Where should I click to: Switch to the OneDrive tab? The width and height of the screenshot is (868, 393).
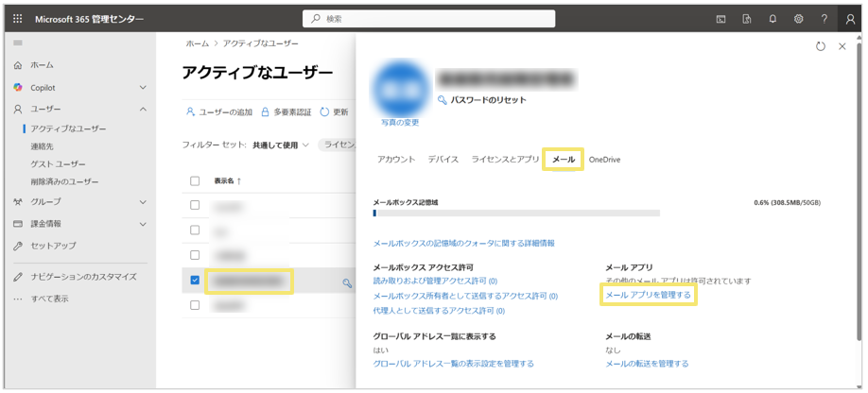click(604, 160)
